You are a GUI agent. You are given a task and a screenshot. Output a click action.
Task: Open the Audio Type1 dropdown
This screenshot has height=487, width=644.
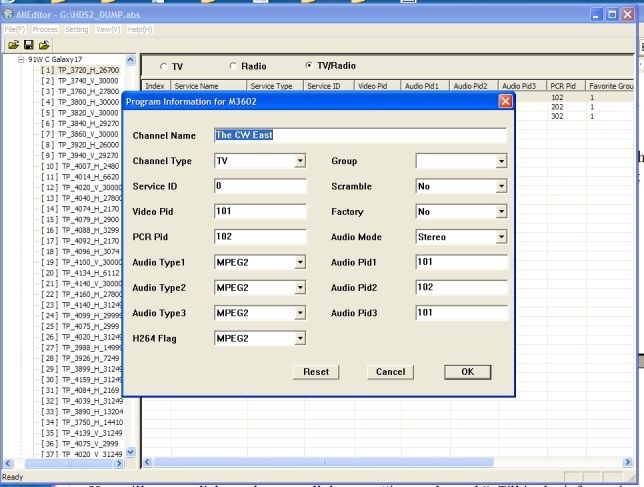click(x=300, y=262)
